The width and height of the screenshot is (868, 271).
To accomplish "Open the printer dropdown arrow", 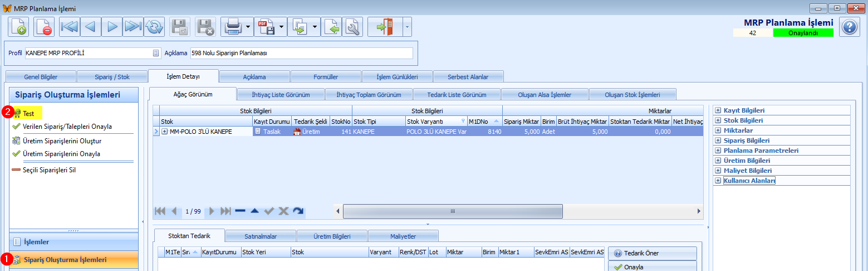I will tap(248, 27).
